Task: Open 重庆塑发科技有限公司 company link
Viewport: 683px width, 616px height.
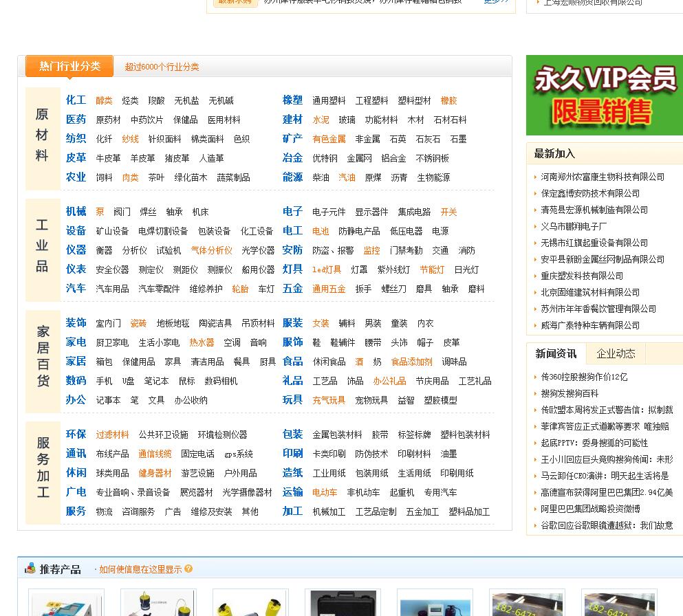Action: point(582,276)
